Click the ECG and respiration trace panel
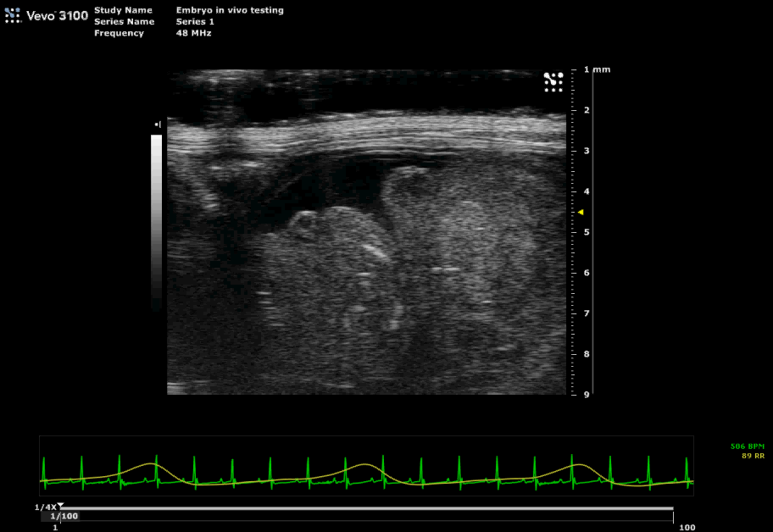This screenshot has width=773, height=532. (366, 466)
